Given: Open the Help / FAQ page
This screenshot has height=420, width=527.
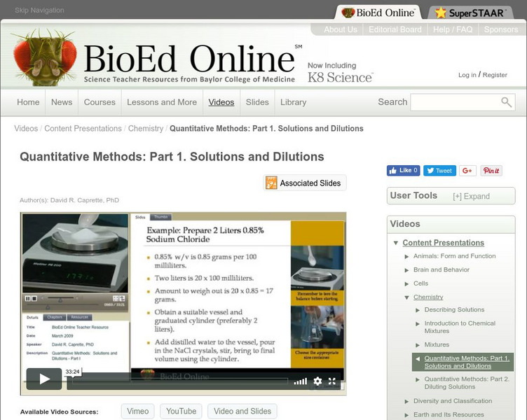Looking at the screenshot, I should (x=453, y=29).
